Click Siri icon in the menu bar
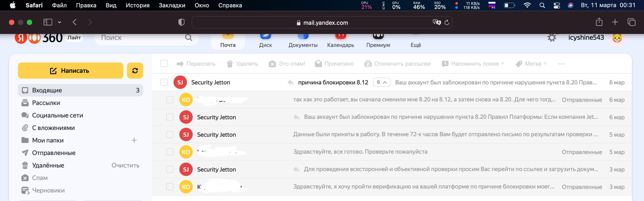This screenshot has height=201, width=644. point(571,5)
